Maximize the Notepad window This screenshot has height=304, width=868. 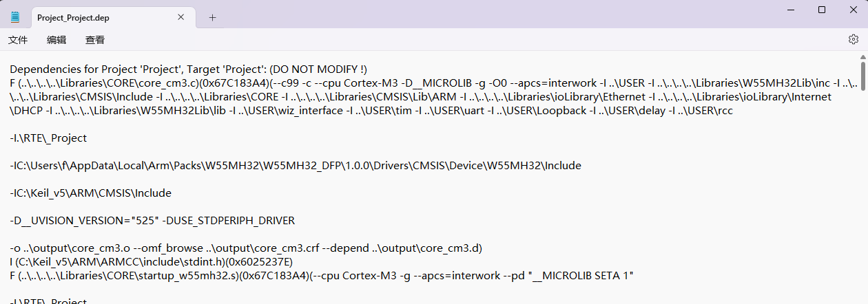(x=822, y=10)
